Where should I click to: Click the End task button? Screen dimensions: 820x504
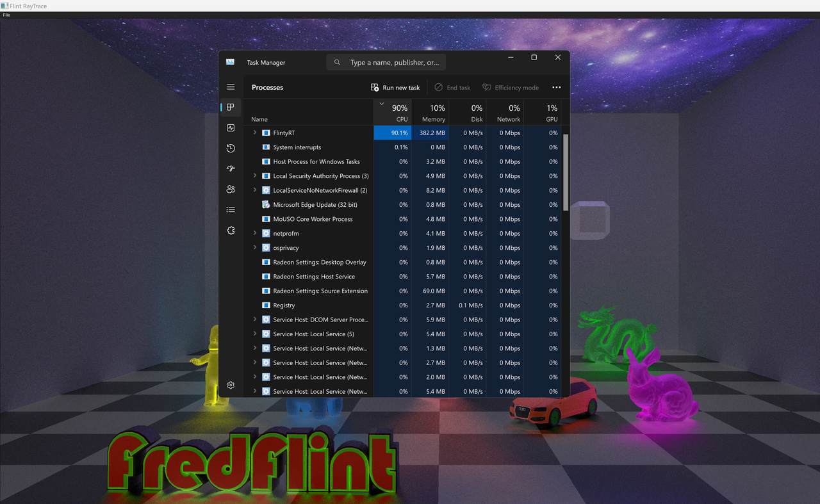(452, 88)
